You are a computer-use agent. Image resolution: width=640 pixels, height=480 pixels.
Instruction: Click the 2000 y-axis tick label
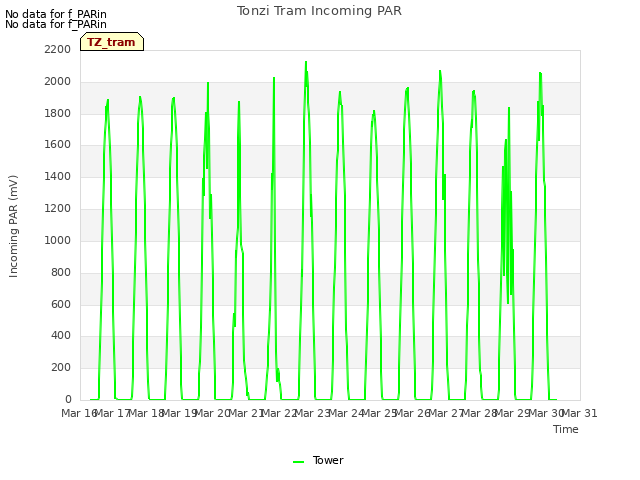pos(58,82)
